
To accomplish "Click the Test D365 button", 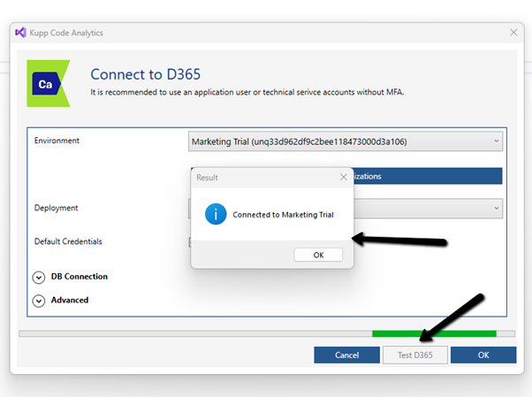I will [x=415, y=355].
